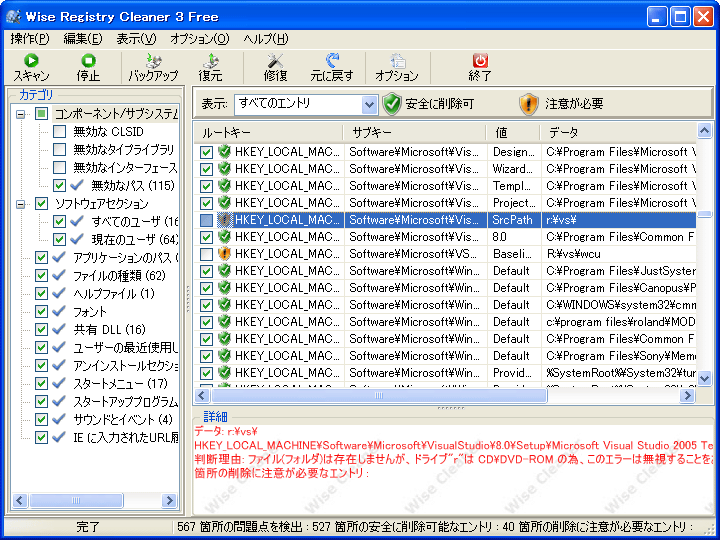Click the shield icon in the Templ... row
Image resolution: width=720 pixels, height=540 pixels.
(224, 186)
